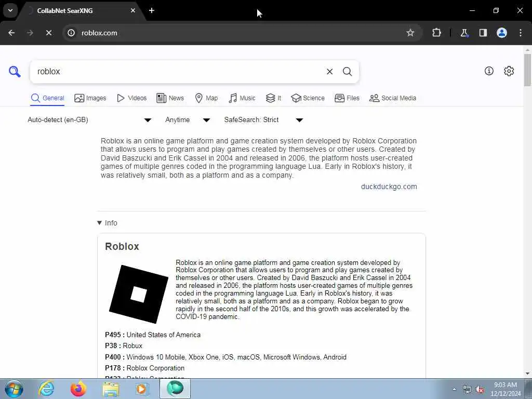This screenshot has width=532, height=399.
Task: Go back to previous page
Action: coord(11,33)
